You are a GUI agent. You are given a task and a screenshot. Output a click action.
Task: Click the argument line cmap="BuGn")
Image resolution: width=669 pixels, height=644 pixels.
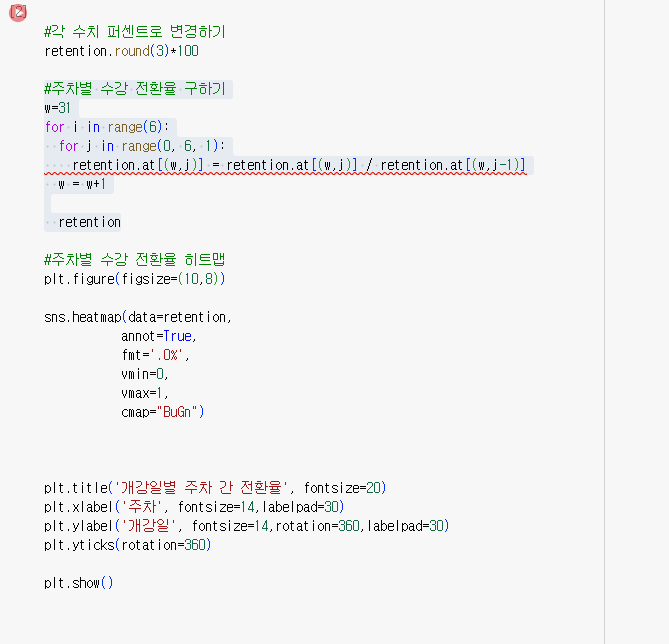point(163,412)
